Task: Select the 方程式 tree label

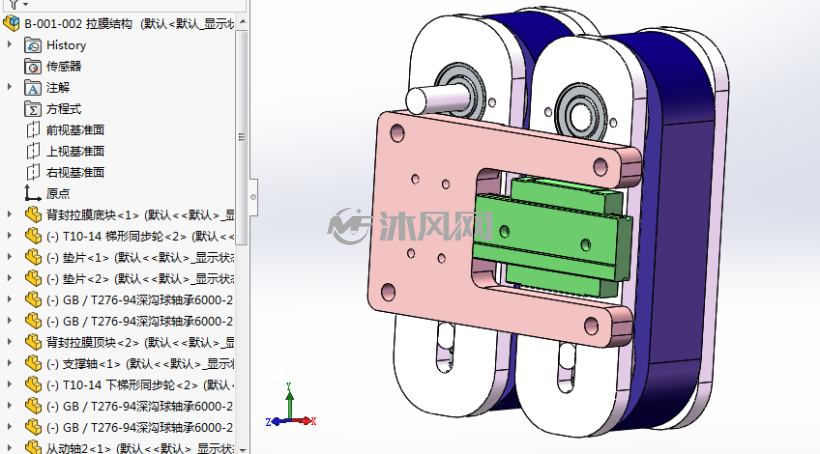Action: point(64,109)
